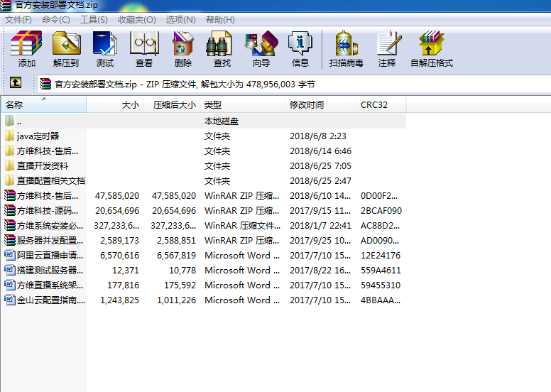Click the packed size 2,588,851

[176, 241]
